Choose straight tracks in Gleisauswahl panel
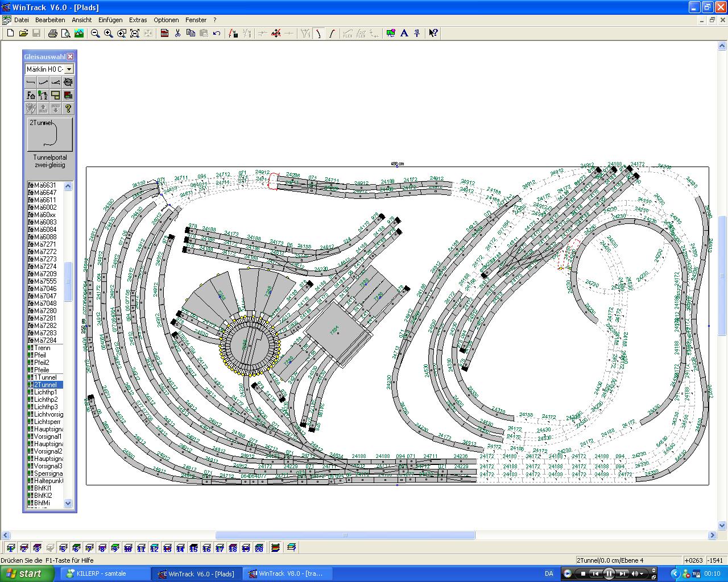Image resolution: width=728 pixels, height=582 pixels. (31, 82)
